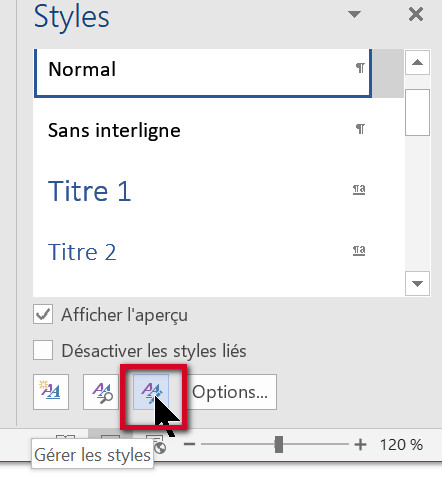Click paragraph mark beside Sans interligne
This screenshot has height=478, width=442.
[360, 129]
